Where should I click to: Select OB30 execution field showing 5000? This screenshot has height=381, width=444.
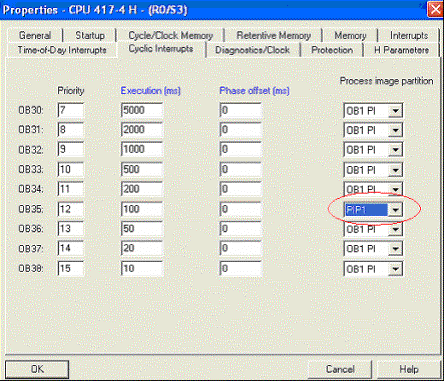point(142,110)
